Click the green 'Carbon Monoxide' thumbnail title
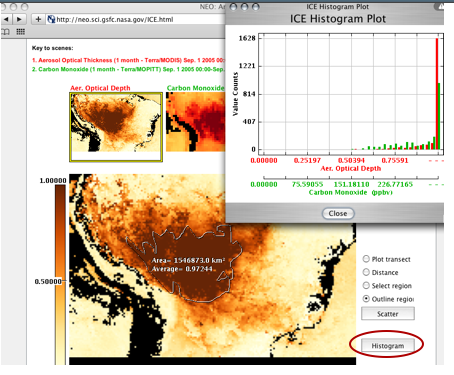The height and width of the screenshot is (375, 454). 196,88
